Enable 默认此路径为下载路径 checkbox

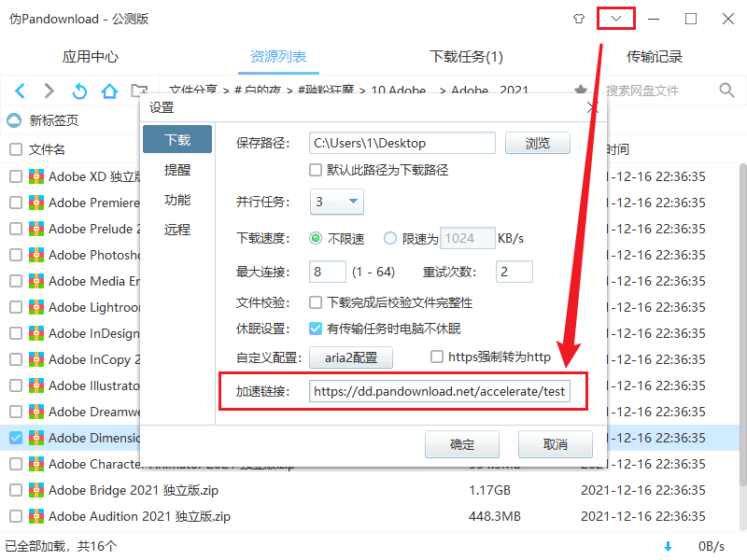[x=316, y=170]
